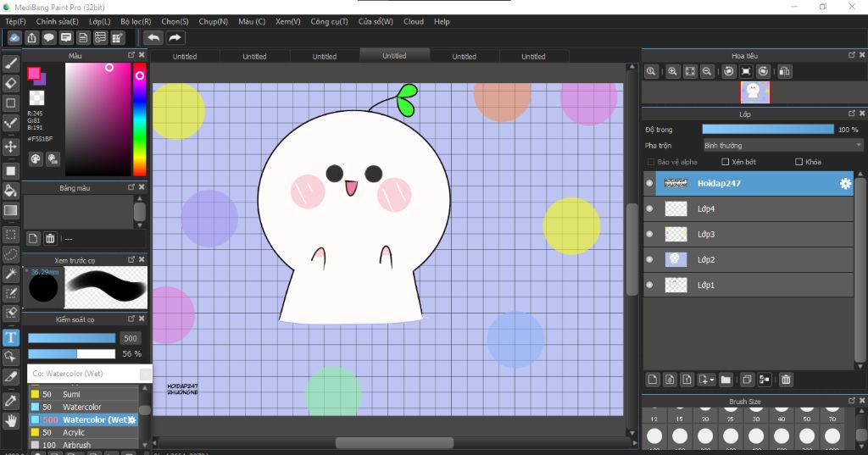Open settings gear on Hoidap247 layer

(845, 183)
